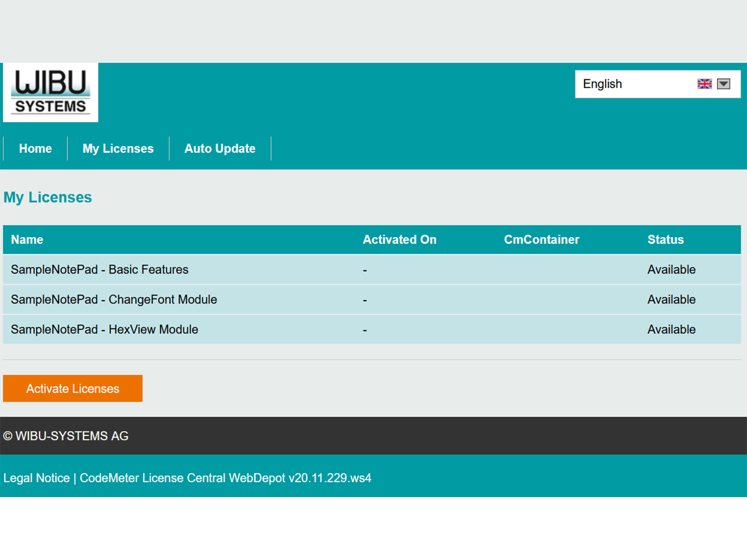Click the WIBU-SYSTEMS AG copyright text
This screenshot has width=747, height=560.
pos(66,436)
